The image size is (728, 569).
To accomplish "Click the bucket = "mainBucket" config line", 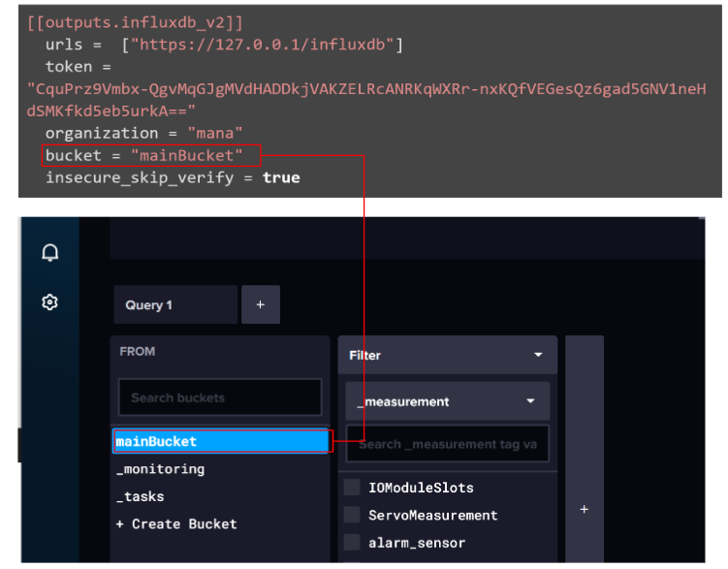I will click(143, 155).
